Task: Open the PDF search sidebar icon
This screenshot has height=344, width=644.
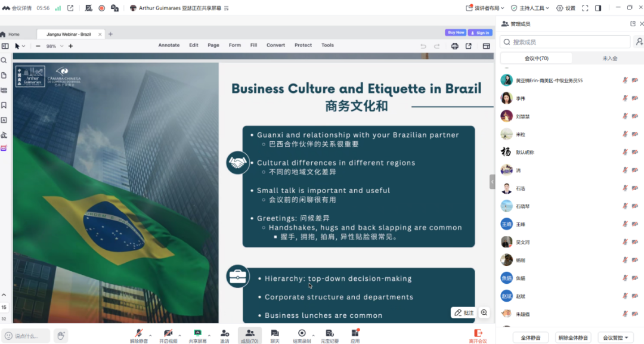Action: coord(4,60)
